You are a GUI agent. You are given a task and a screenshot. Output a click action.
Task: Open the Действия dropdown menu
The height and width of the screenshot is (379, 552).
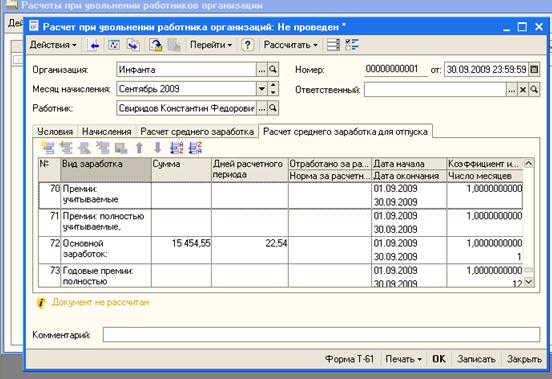tap(53, 45)
